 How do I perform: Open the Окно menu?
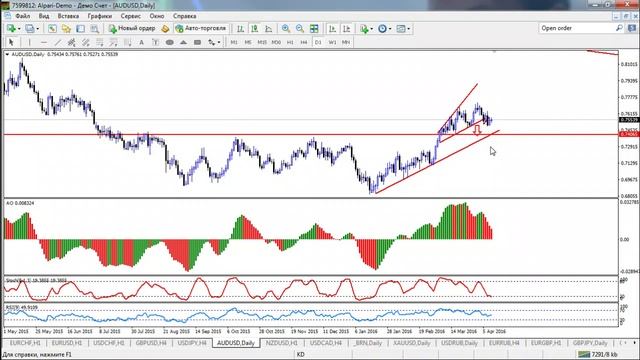157,16
